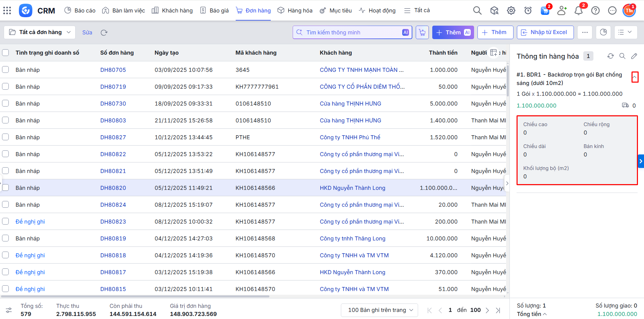Open order link DH80820
This screenshot has height=319, width=644.
[x=113, y=188]
